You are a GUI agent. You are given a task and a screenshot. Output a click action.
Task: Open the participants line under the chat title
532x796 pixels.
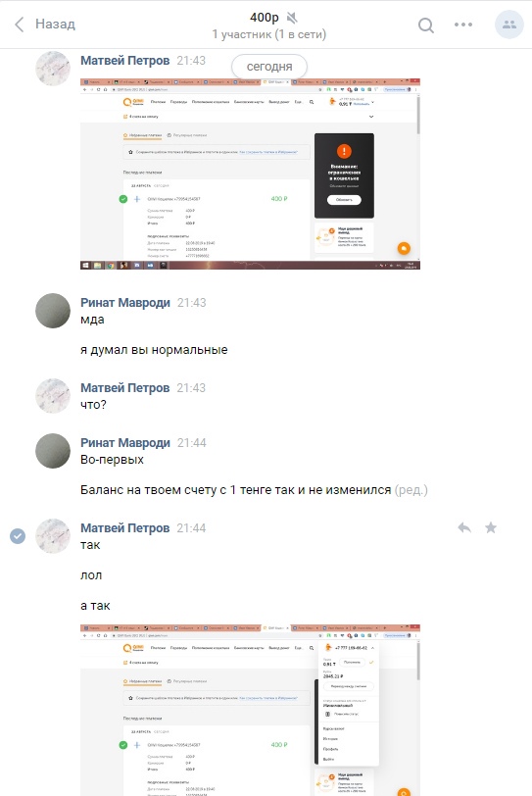point(268,34)
